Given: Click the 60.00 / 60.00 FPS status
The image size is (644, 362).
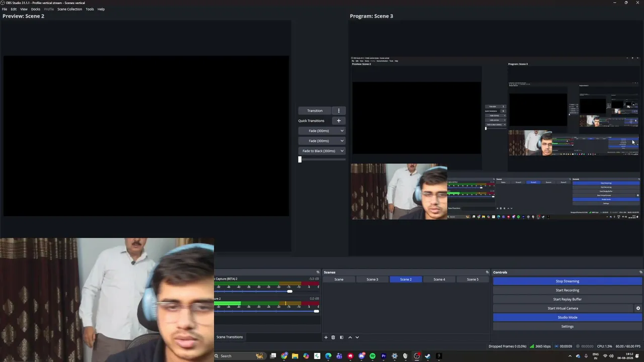Looking at the screenshot, I should 628,346.
